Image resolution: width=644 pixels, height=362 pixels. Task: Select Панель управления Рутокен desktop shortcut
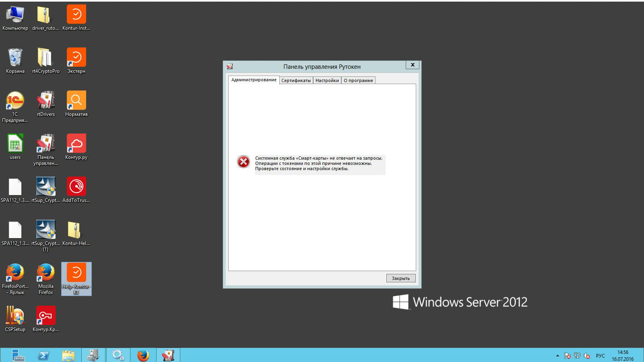(45, 146)
